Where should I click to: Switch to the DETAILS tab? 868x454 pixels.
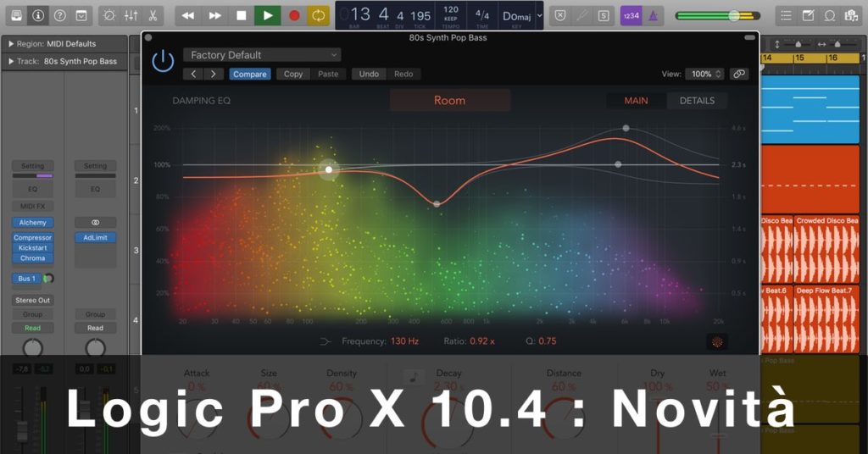point(697,101)
